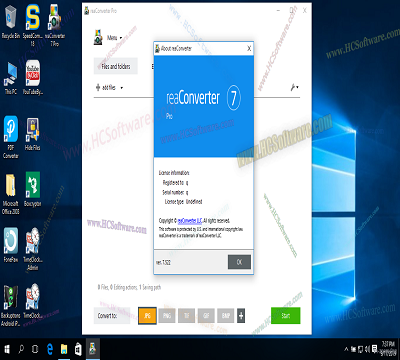Close the About reaConverter dialog
The width and height of the screenshot is (400, 360).
tap(249, 49)
